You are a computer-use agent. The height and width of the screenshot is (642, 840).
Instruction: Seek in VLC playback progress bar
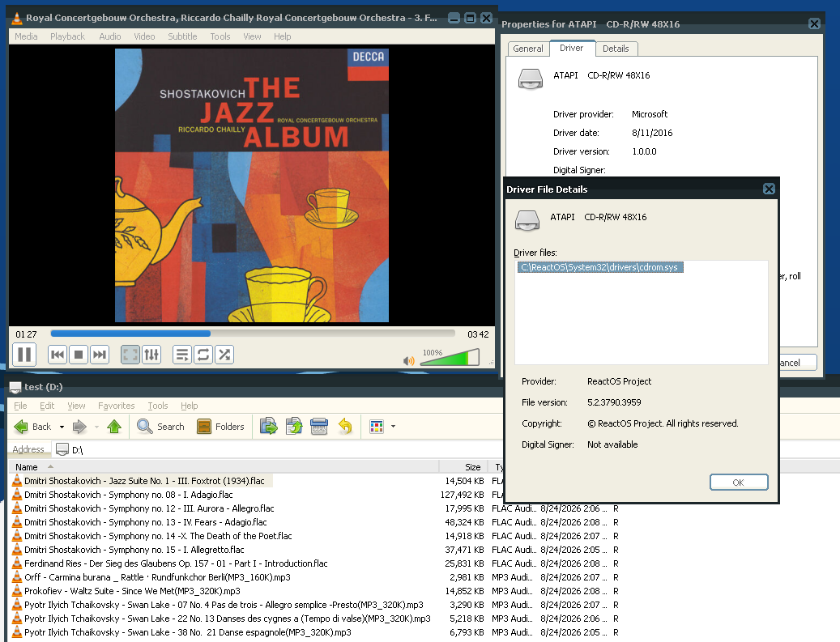click(x=252, y=334)
